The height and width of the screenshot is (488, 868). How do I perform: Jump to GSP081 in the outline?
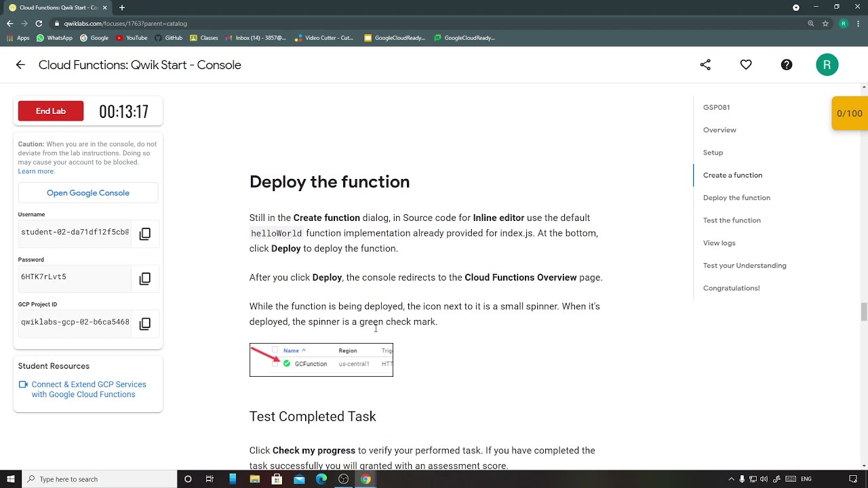[716, 107]
